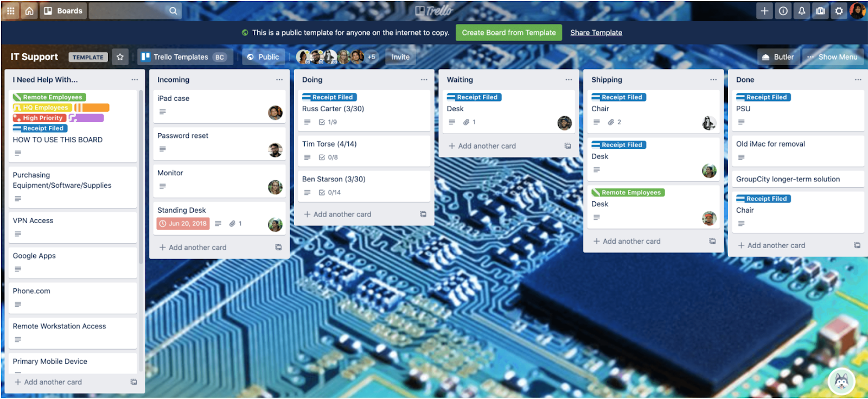
Task: Open the Incoming list options menu
Action: coord(279,80)
